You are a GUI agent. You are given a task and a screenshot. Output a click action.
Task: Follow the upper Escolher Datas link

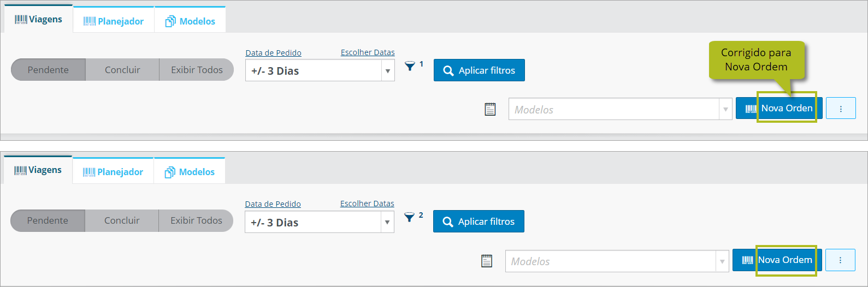(x=368, y=52)
